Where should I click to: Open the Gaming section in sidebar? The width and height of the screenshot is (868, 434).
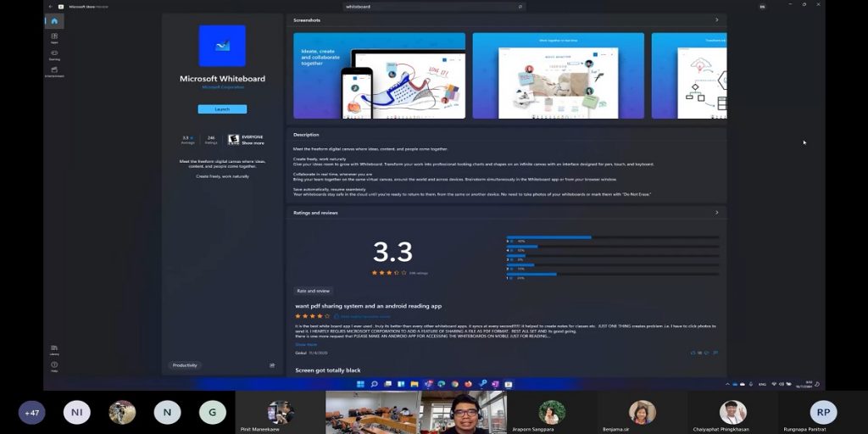coord(54,55)
